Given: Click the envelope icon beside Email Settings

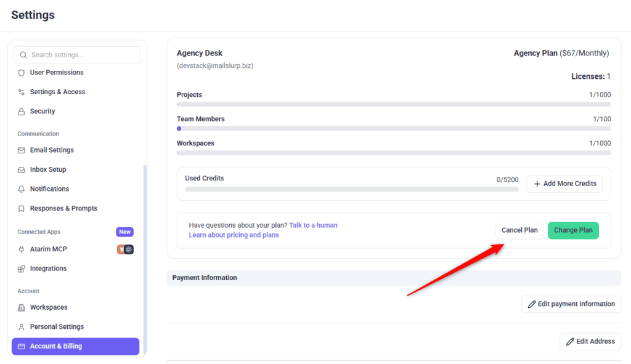Looking at the screenshot, I should click(22, 150).
